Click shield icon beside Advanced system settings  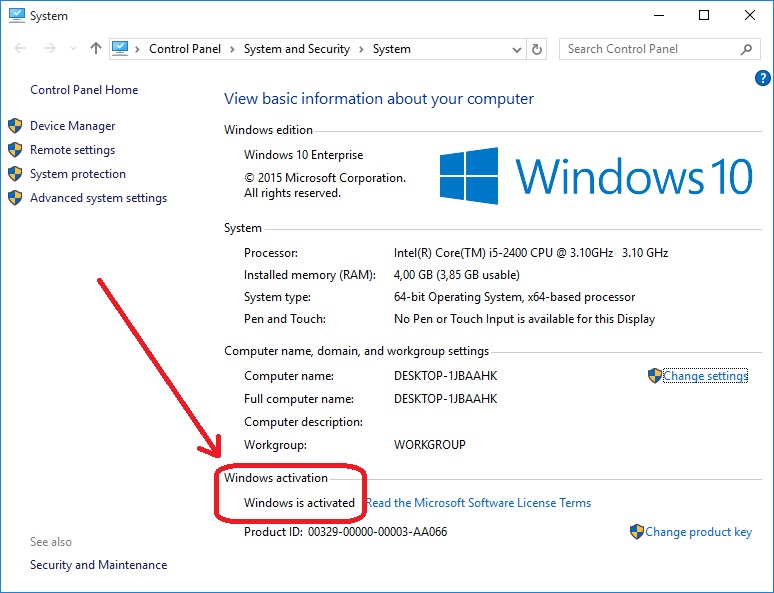(x=15, y=198)
